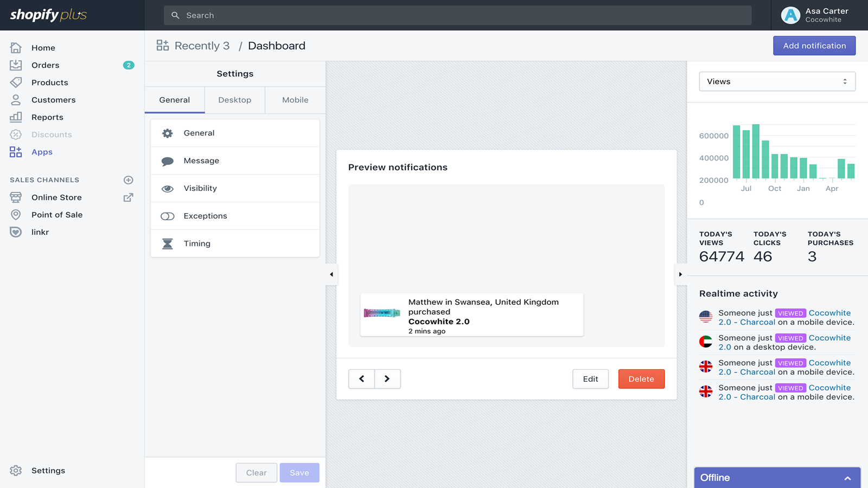Select the Exceptions toggle icon

point(167,216)
